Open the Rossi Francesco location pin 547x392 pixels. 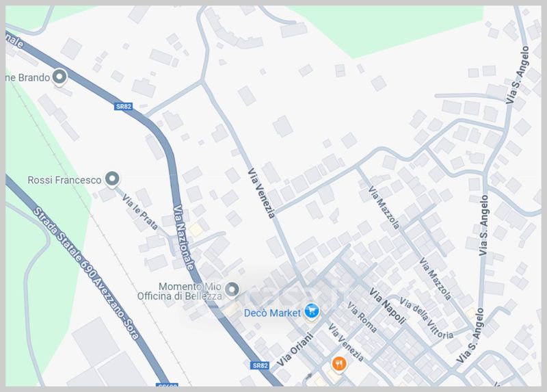tap(112, 179)
